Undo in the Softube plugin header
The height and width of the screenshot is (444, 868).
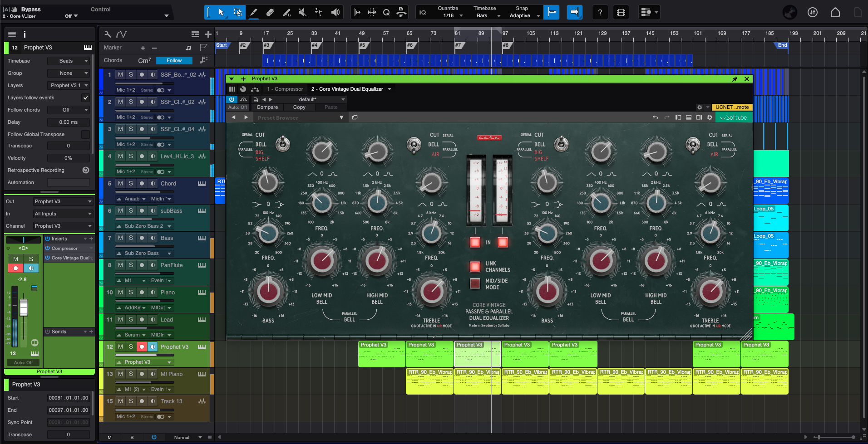655,117
